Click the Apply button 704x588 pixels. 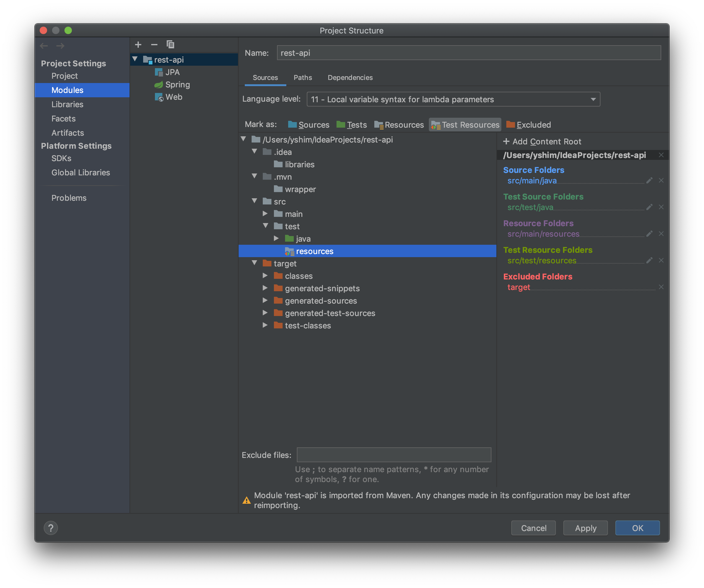click(586, 528)
